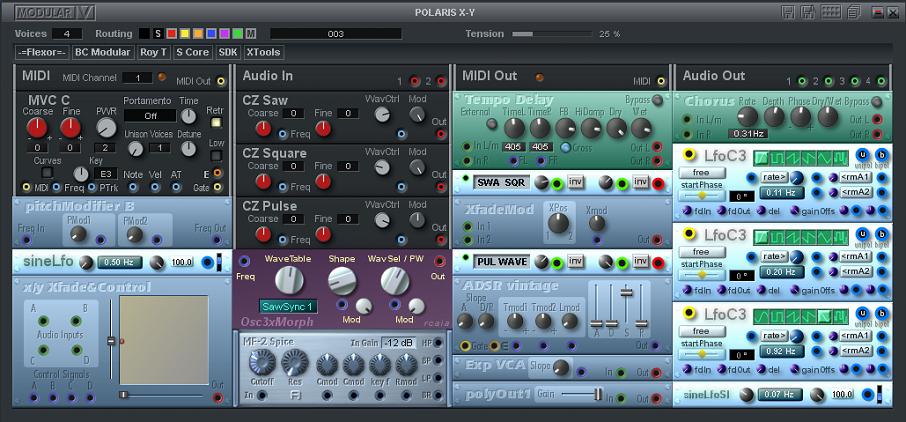Toggle the External sync button on Tempo Delay

click(x=491, y=123)
